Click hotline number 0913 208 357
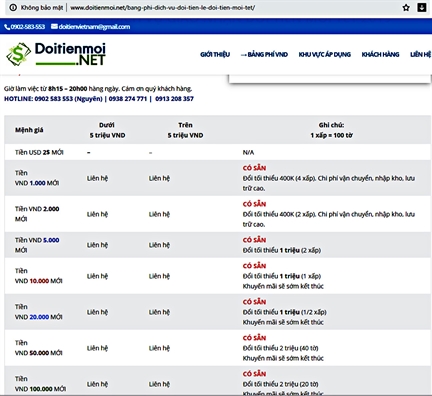This screenshot has width=432, height=396. [174, 99]
